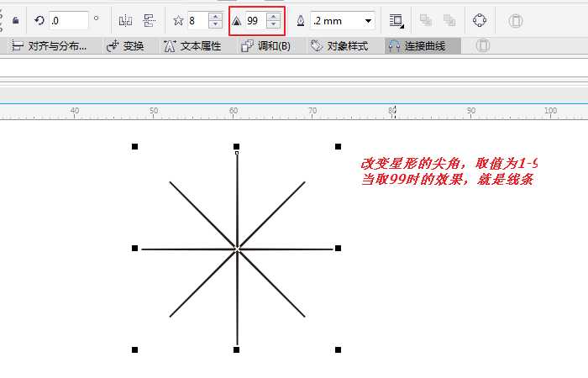Open the 对齐与分布 docker tab
The height and width of the screenshot is (378, 588).
(x=50, y=46)
